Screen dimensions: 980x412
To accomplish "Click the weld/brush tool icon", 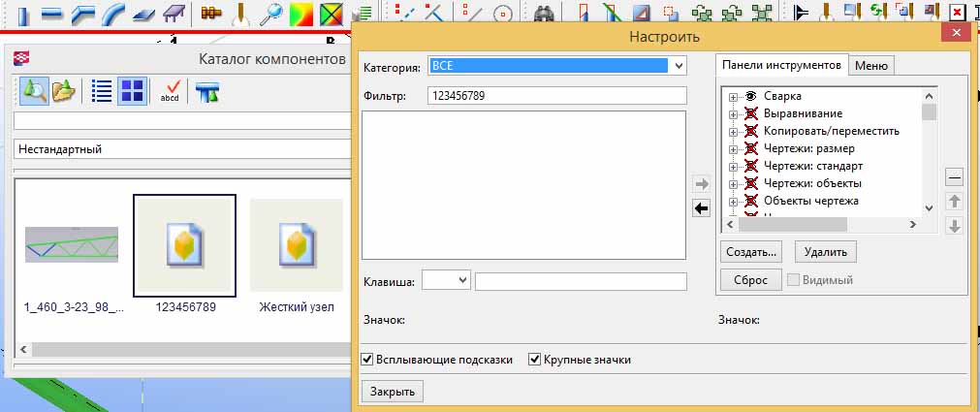I will pyautogui.click(x=240, y=15).
